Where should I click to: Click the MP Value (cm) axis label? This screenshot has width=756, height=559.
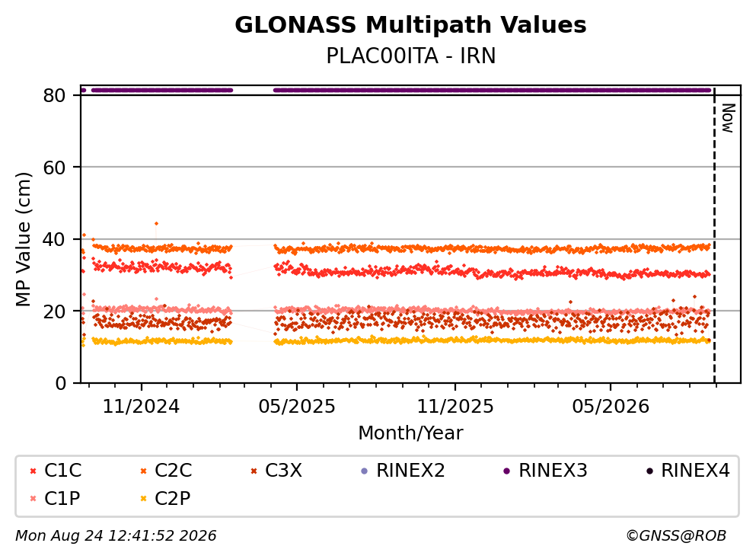pyautogui.click(x=23, y=239)
